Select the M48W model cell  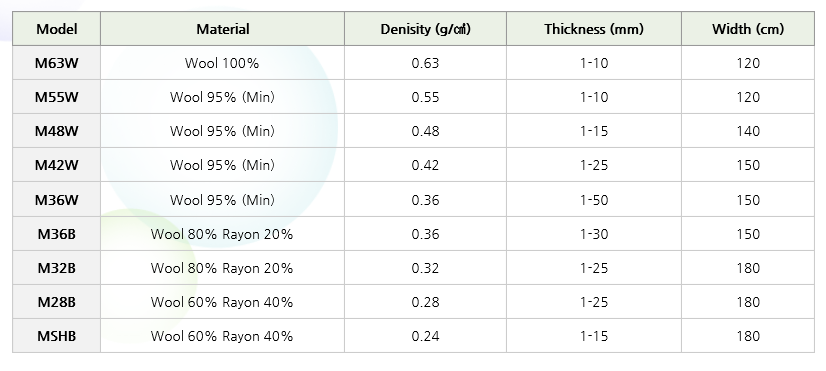click(56, 131)
